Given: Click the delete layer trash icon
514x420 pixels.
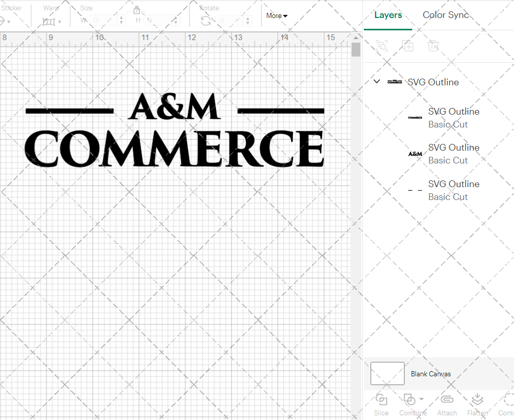Looking at the screenshot, I should 433,46.
